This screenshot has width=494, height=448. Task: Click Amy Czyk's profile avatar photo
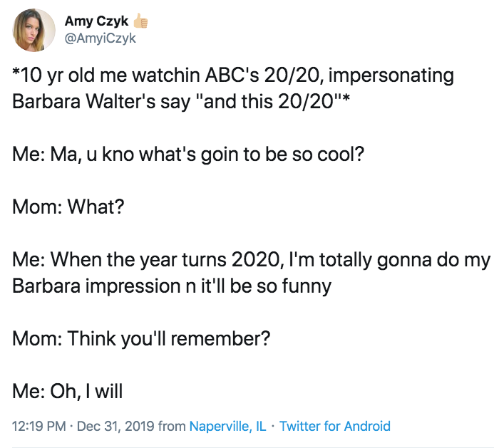tap(34, 31)
